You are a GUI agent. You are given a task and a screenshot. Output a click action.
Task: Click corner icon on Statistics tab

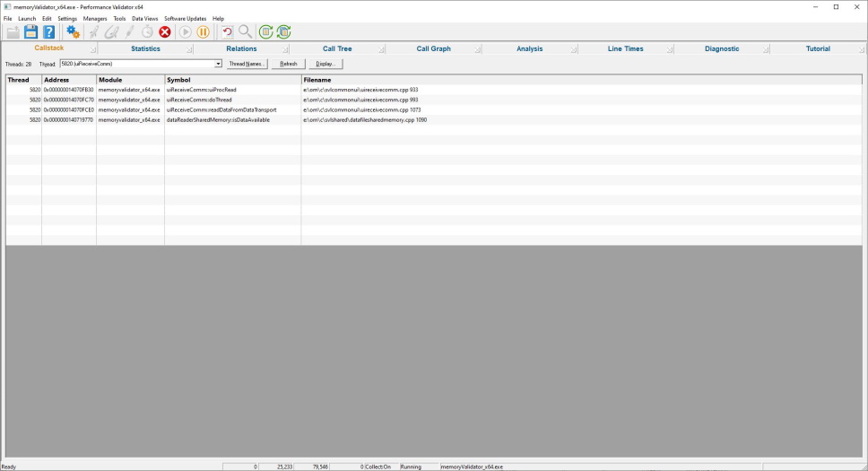189,50
